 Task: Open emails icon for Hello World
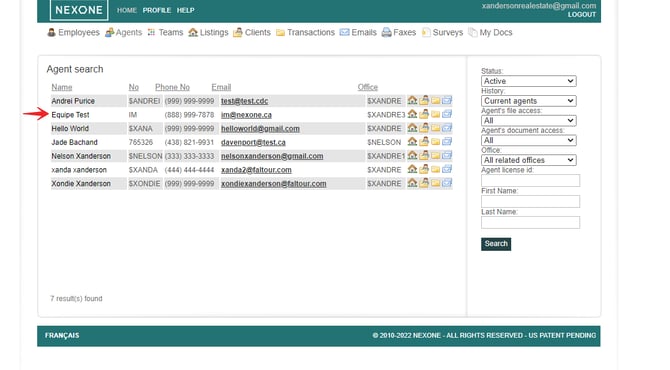coord(447,128)
